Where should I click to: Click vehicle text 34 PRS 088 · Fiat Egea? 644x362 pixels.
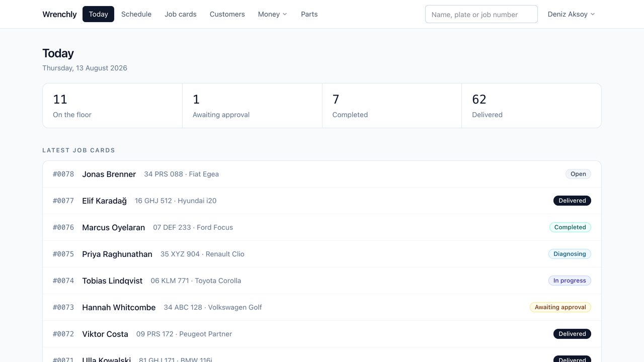[182, 174]
